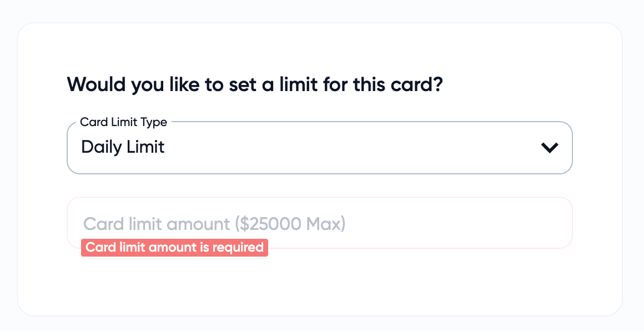Select the down arrow beside Daily Limit

click(x=549, y=148)
